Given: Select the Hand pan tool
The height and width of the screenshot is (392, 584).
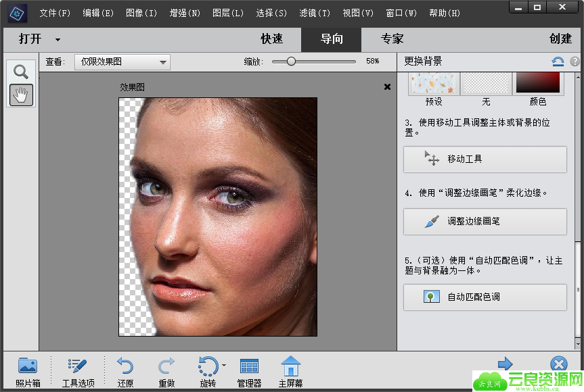Looking at the screenshot, I should tap(21, 95).
